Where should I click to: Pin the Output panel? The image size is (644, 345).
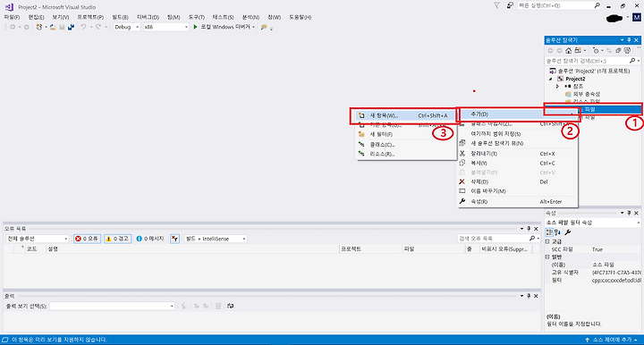click(x=529, y=296)
